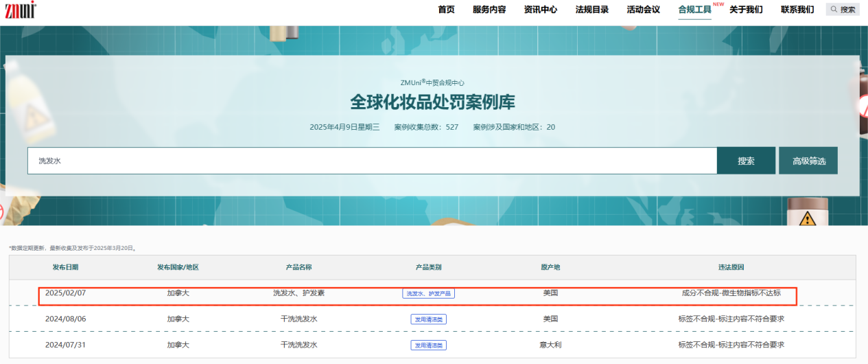Select 法规目录 in the navigation bar
This screenshot has width=868, height=364.
click(592, 10)
